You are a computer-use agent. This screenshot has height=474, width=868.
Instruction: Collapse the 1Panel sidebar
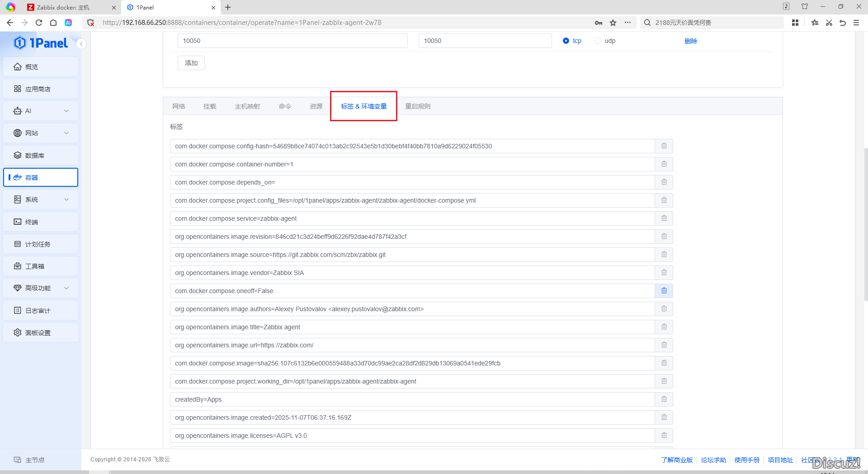81,44
